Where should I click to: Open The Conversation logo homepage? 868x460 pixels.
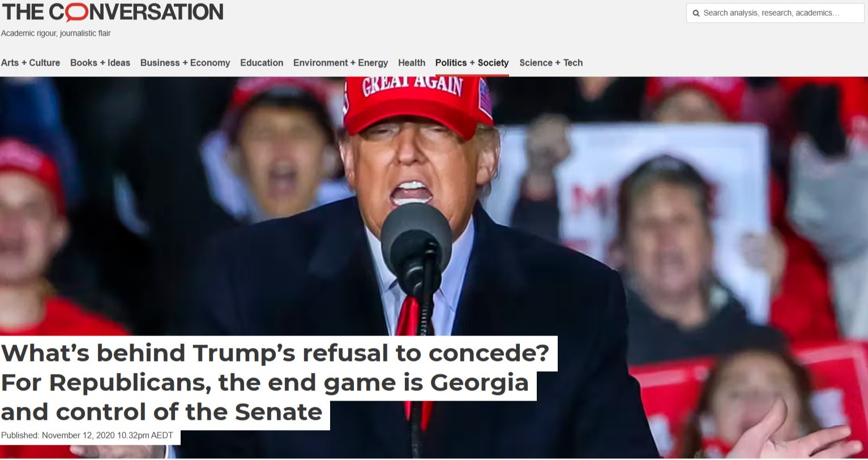click(x=113, y=12)
